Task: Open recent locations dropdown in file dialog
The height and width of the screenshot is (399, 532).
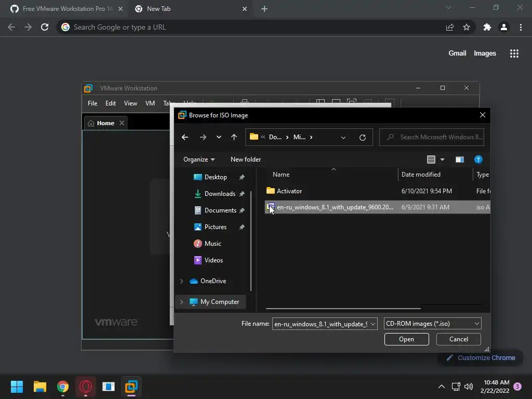Action: (219, 137)
